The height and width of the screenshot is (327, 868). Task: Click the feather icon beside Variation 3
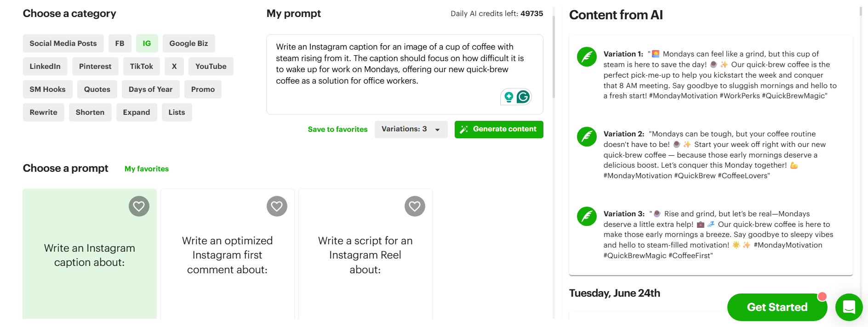tap(587, 217)
